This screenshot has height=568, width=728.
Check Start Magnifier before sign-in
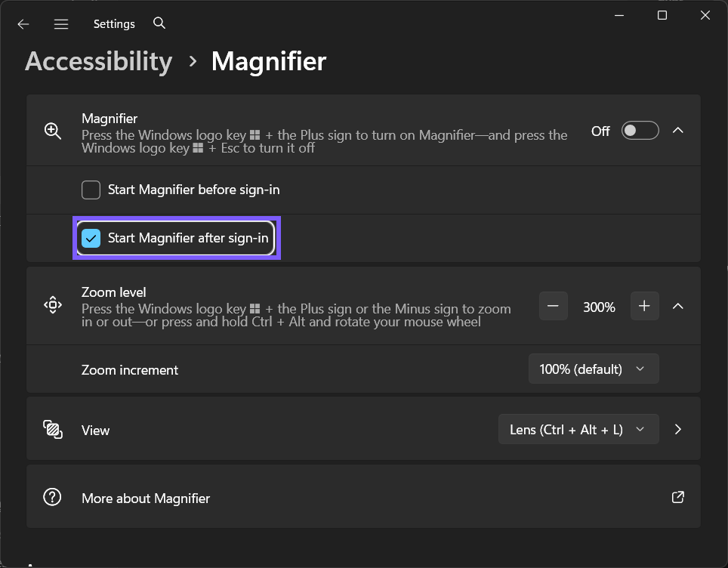pyautogui.click(x=91, y=190)
